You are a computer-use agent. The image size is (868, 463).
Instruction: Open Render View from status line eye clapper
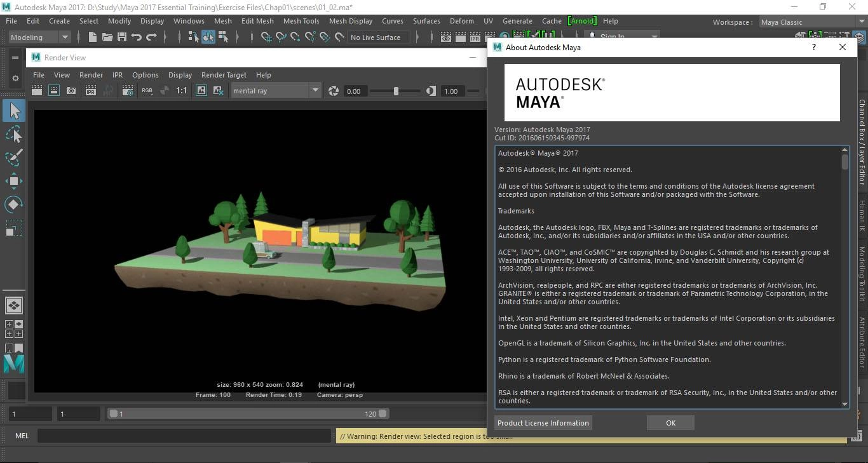click(446, 37)
